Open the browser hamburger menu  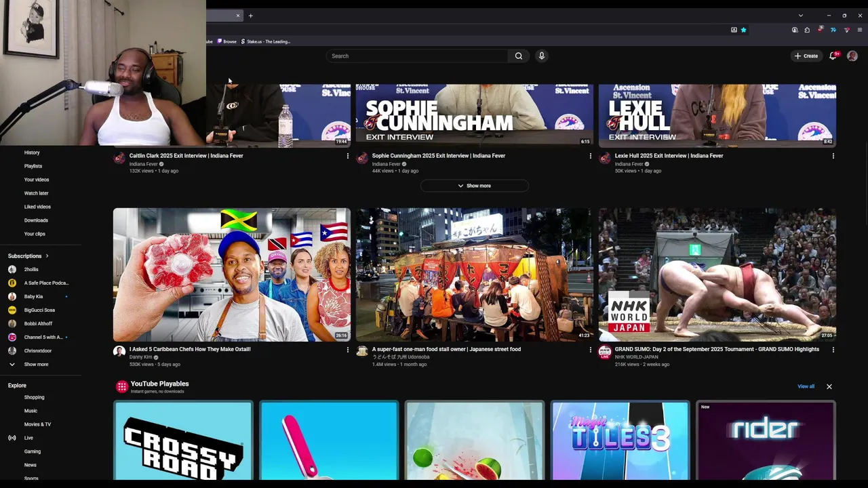(860, 30)
